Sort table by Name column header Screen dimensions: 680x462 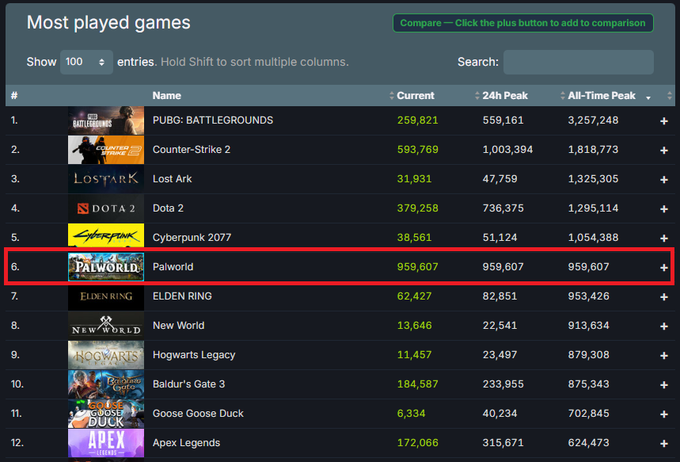click(167, 95)
